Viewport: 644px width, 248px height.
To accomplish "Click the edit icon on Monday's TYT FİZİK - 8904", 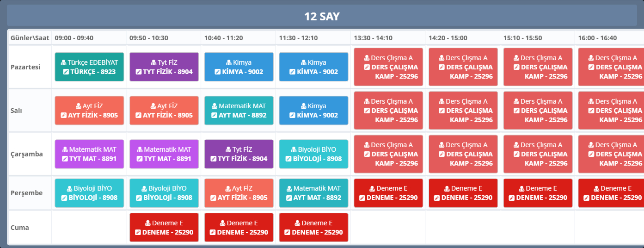I will 139,72.
